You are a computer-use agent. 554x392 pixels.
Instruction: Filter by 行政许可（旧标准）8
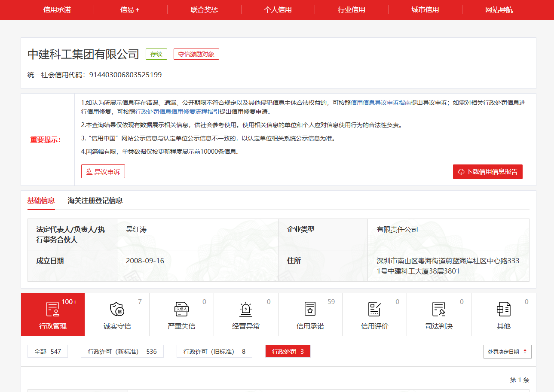(x=214, y=352)
